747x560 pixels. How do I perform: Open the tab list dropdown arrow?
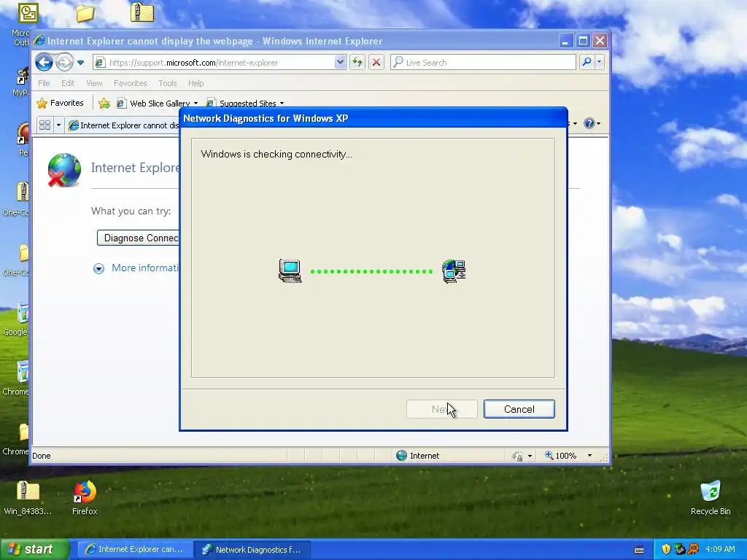point(58,125)
